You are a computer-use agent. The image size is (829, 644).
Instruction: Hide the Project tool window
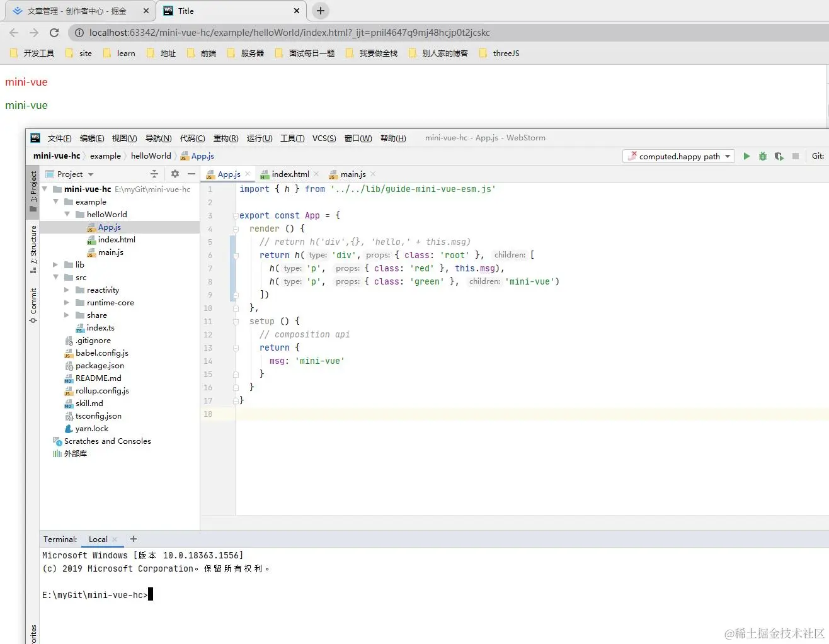pyautogui.click(x=192, y=174)
